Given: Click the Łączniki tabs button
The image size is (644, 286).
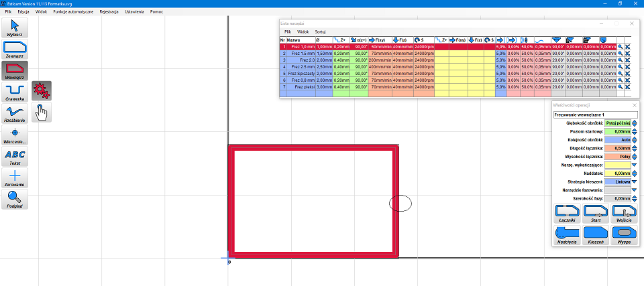Looking at the screenshot, I should click(x=568, y=214).
